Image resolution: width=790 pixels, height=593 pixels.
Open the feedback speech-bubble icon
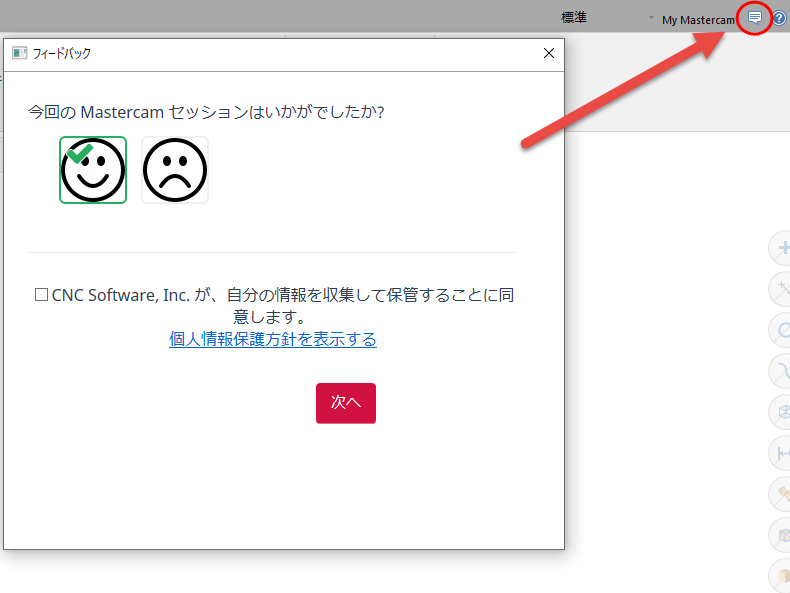tap(754, 19)
